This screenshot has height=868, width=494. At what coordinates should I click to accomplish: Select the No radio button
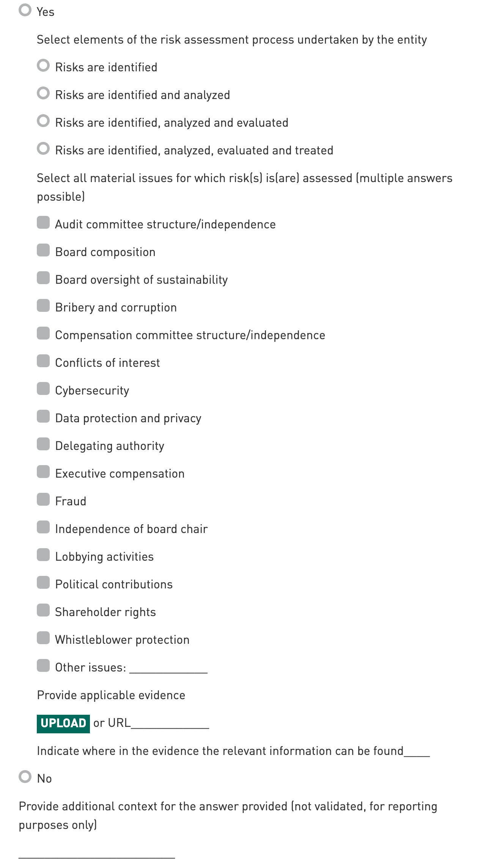click(x=25, y=777)
